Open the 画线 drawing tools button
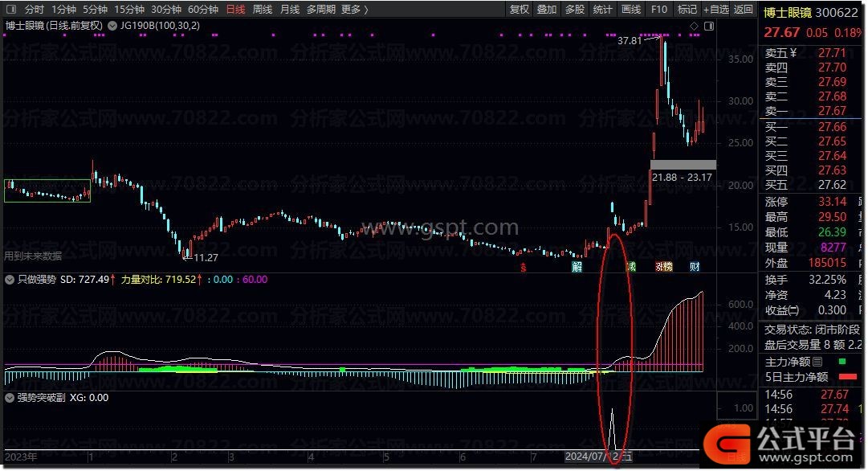This screenshot has width=868, height=471. [630, 10]
